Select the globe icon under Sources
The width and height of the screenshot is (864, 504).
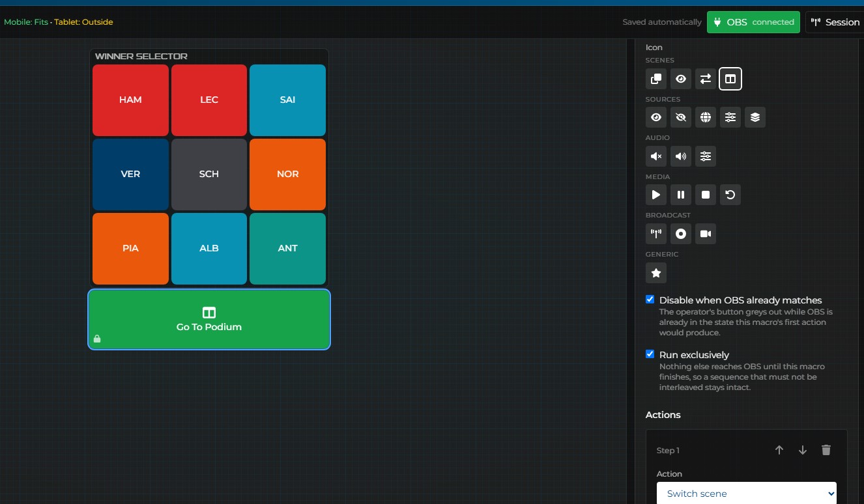pyautogui.click(x=706, y=117)
